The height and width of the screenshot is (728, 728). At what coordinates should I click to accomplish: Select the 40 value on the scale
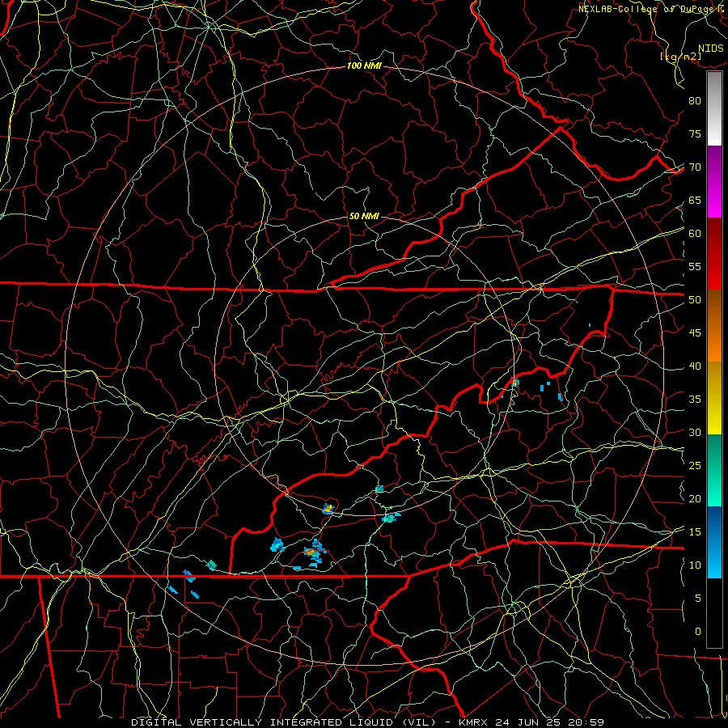click(695, 366)
